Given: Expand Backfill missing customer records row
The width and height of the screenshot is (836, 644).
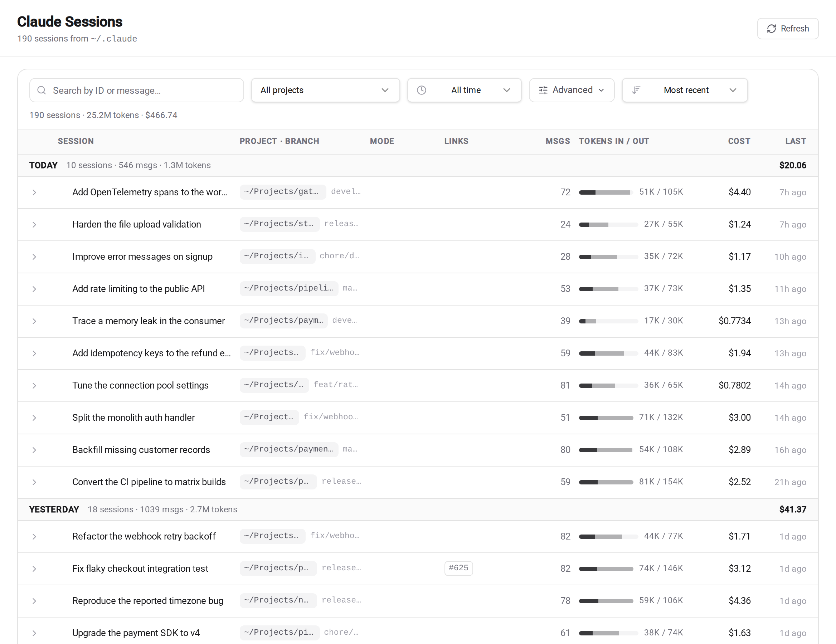Looking at the screenshot, I should click(x=34, y=450).
